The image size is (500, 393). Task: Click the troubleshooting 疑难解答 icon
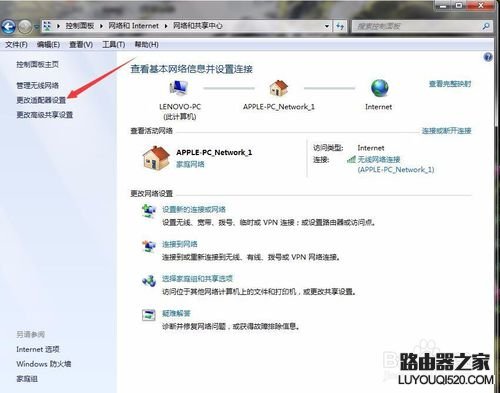(149, 315)
